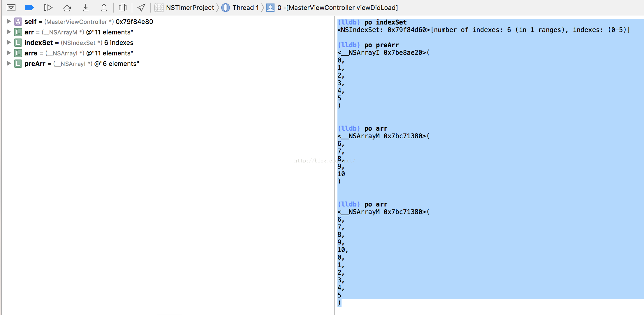The width and height of the screenshot is (644, 315).
Task: Toggle breakpoints activation icon
Action: [x=29, y=8]
